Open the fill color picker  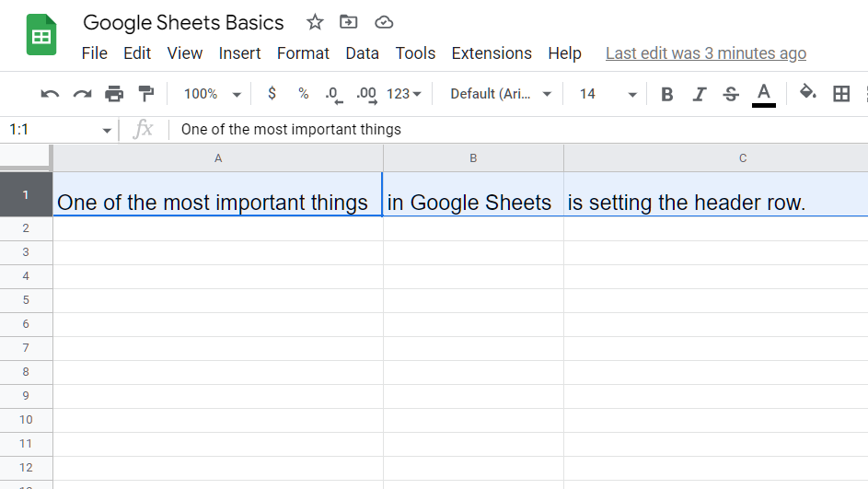coord(807,92)
